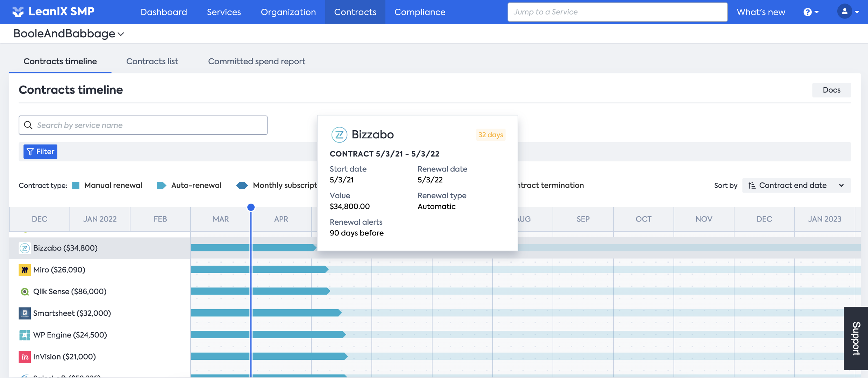This screenshot has height=378, width=868.
Task: Focus the Jump to a Service field
Action: coord(617,12)
